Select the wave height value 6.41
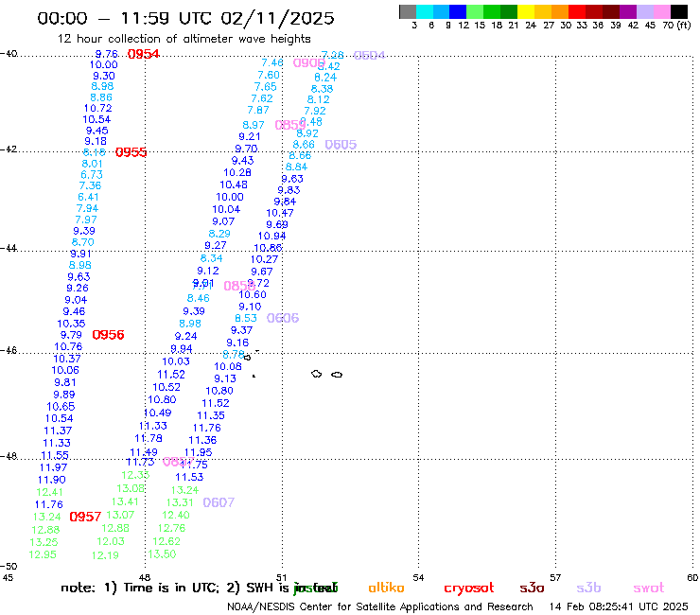700x615 pixels. [x=88, y=197]
